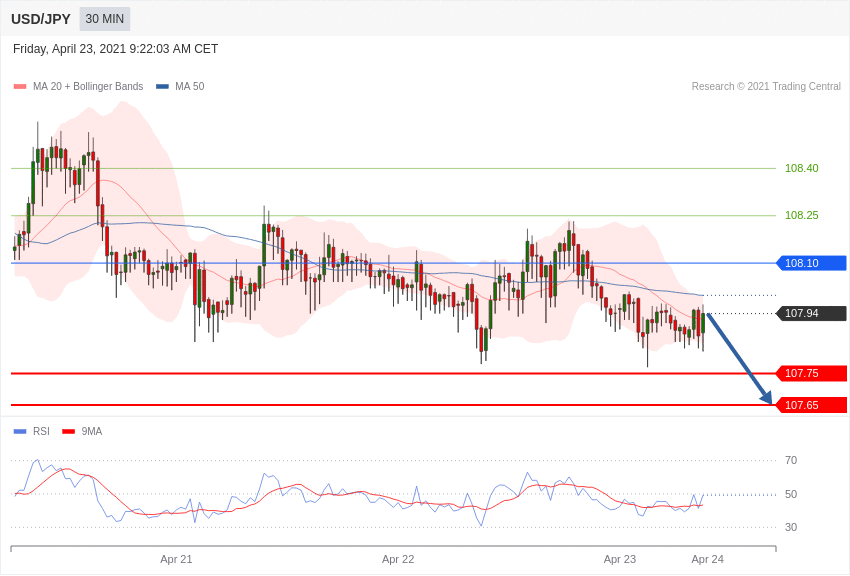This screenshot has width=850, height=576.
Task: Click the 108.40 resistance level label
Action: [x=802, y=168]
